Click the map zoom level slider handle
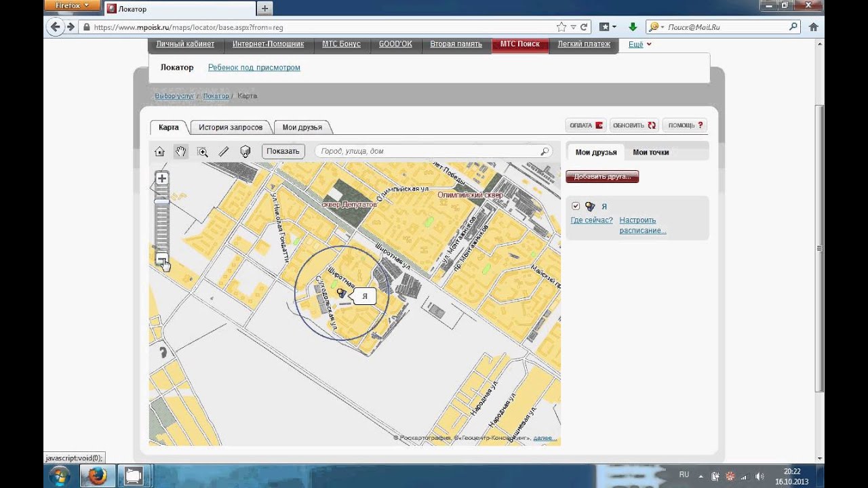The height and width of the screenshot is (488, 868). (161, 201)
